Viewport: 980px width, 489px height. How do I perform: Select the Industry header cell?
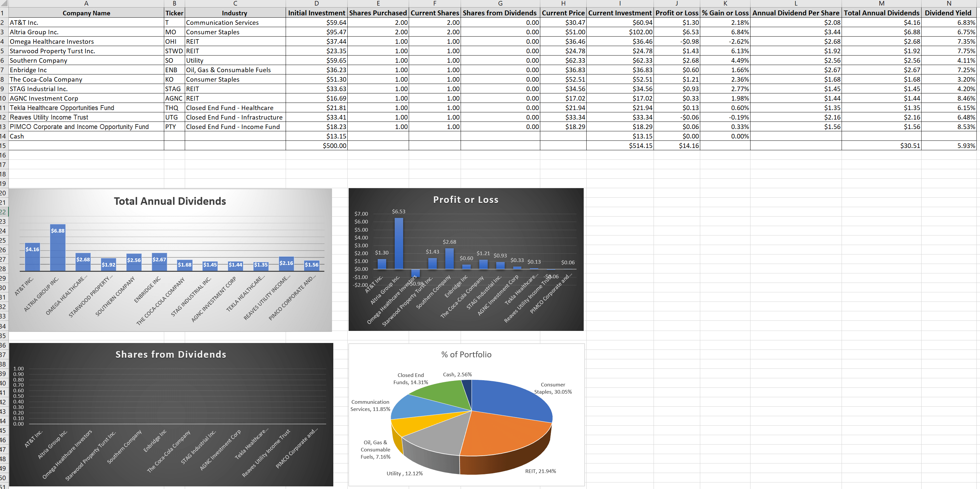click(235, 13)
